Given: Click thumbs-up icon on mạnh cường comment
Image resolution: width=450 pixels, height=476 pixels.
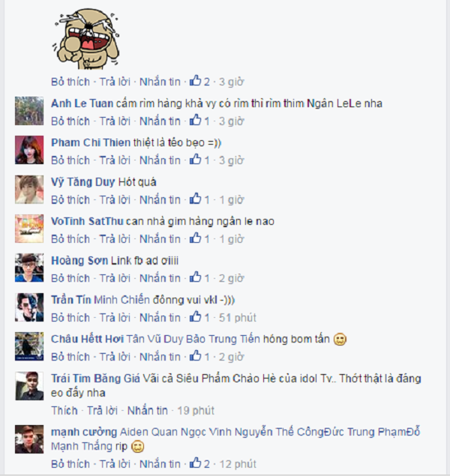Looking at the screenshot, I should 195,463.
